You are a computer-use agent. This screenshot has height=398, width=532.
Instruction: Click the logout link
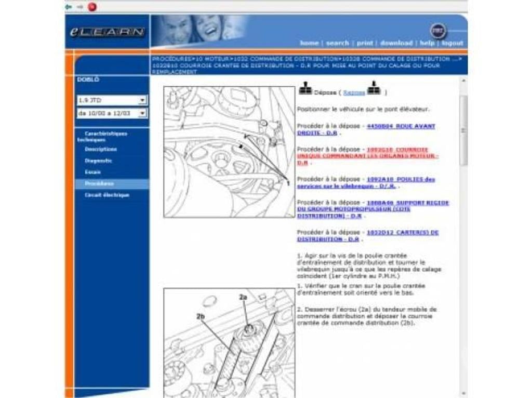click(452, 43)
